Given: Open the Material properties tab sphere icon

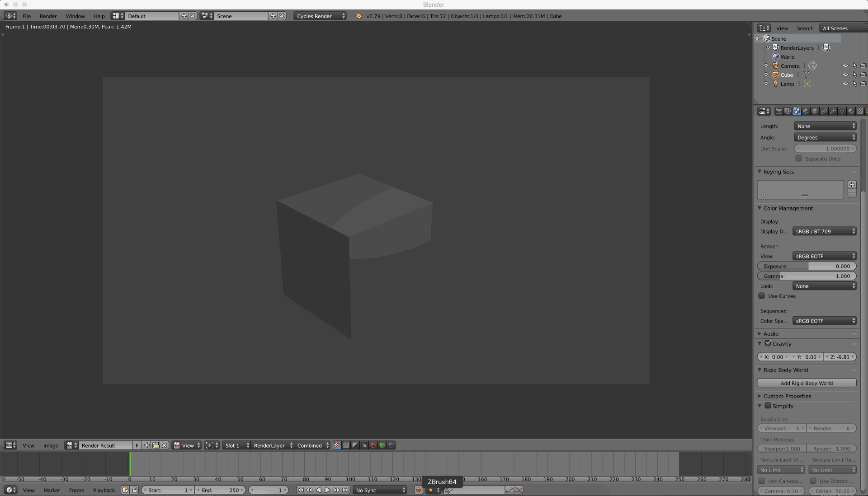Looking at the screenshot, I should pyautogui.click(x=851, y=111).
